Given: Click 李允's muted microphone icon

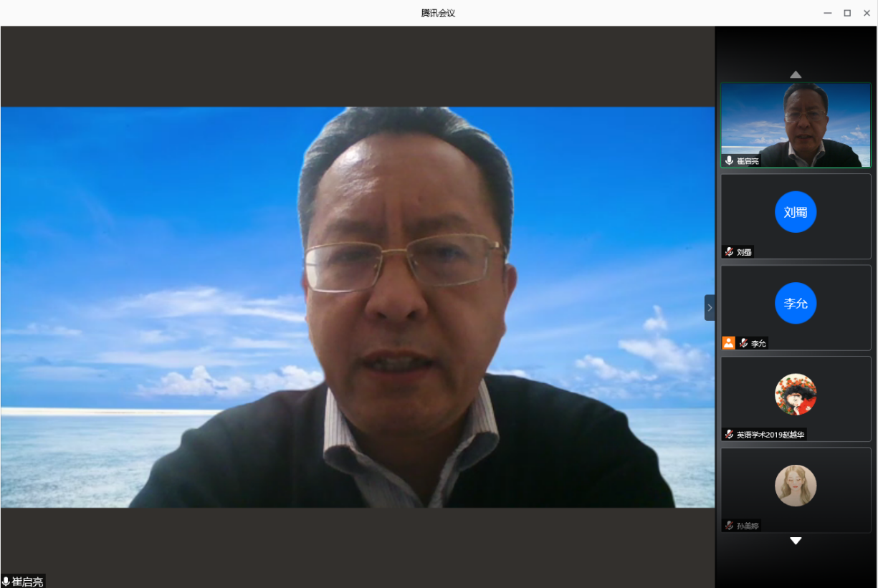Looking at the screenshot, I should click(x=744, y=343).
